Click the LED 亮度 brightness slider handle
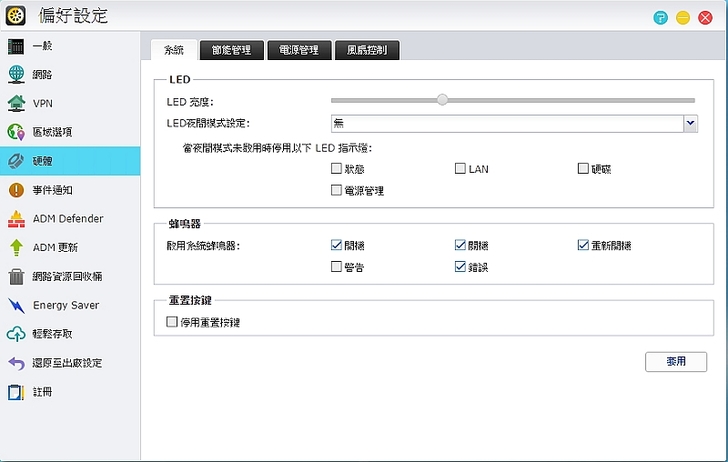This screenshot has width=728, height=462. pyautogui.click(x=442, y=100)
